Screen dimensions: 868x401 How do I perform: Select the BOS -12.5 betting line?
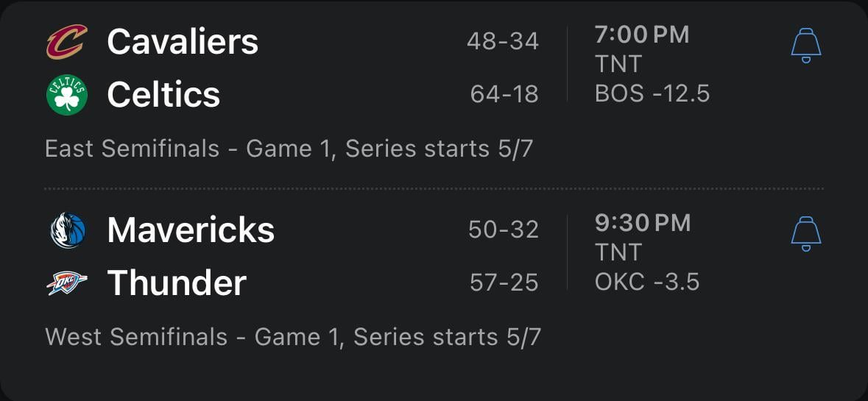point(652,93)
